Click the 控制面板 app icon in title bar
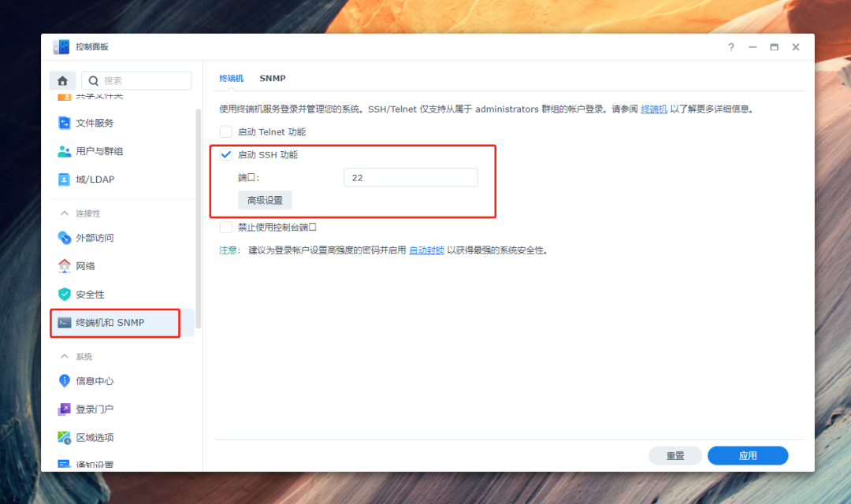 pos(61,46)
